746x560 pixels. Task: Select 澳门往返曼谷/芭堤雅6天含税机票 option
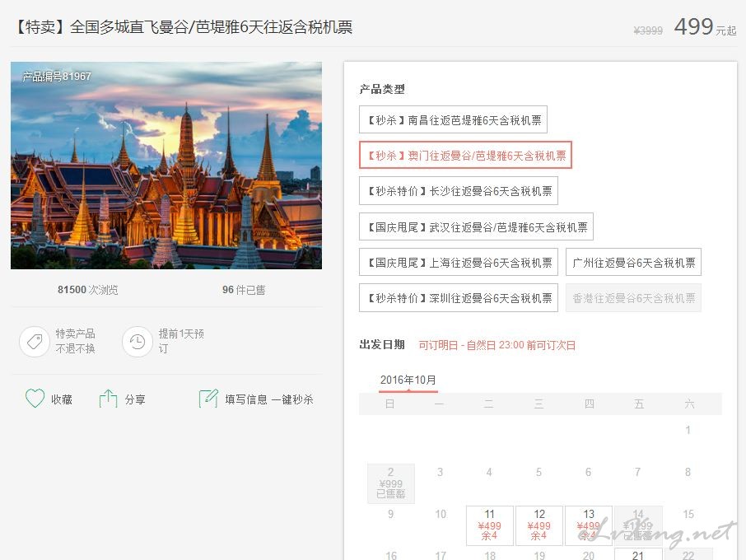click(465, 155)
